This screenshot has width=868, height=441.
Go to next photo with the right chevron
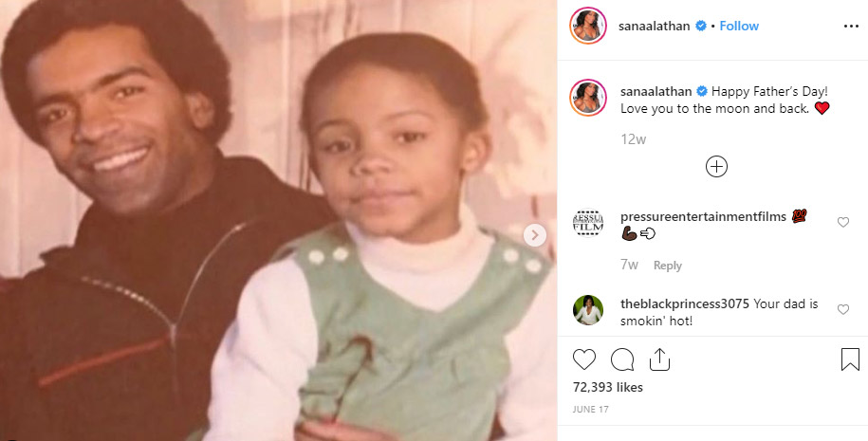(535, 235)
